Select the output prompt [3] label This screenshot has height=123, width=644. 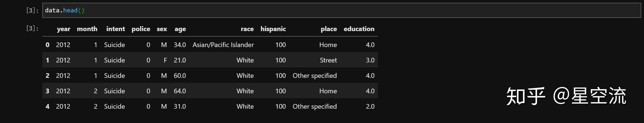[32, 28]
